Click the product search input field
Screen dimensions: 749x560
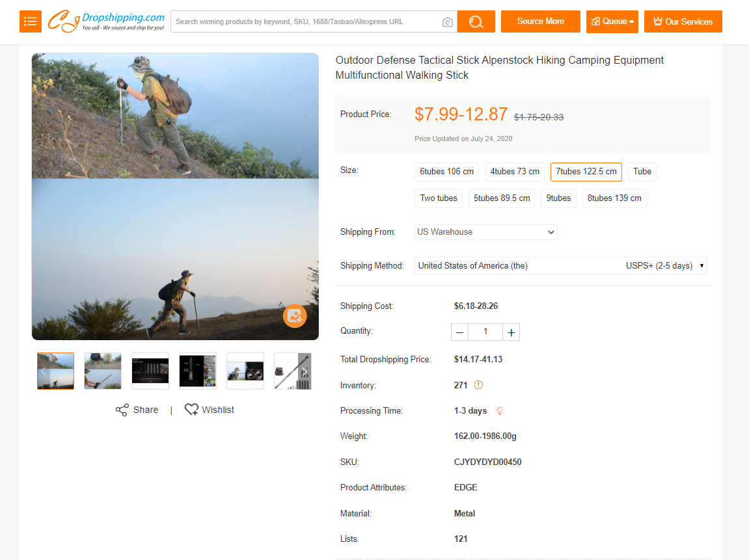point(306,21)
